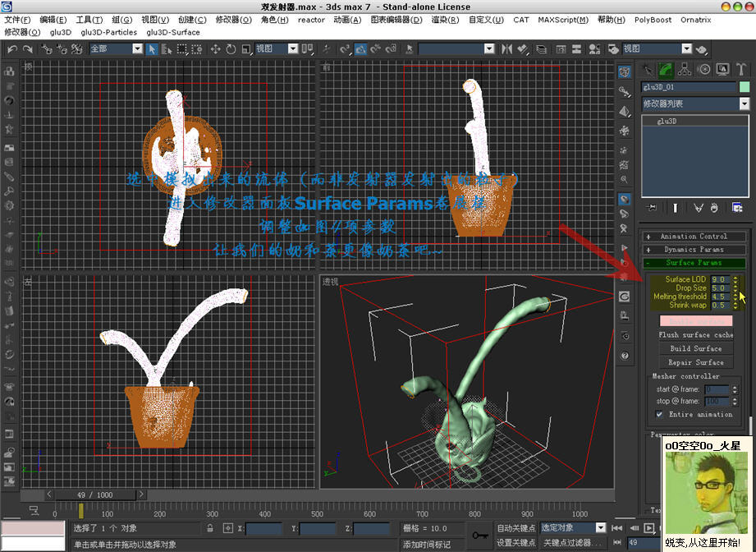Expand the Dynamics Params rollout
This screenshot has height=552, width=756.
[x=694, y=250]
